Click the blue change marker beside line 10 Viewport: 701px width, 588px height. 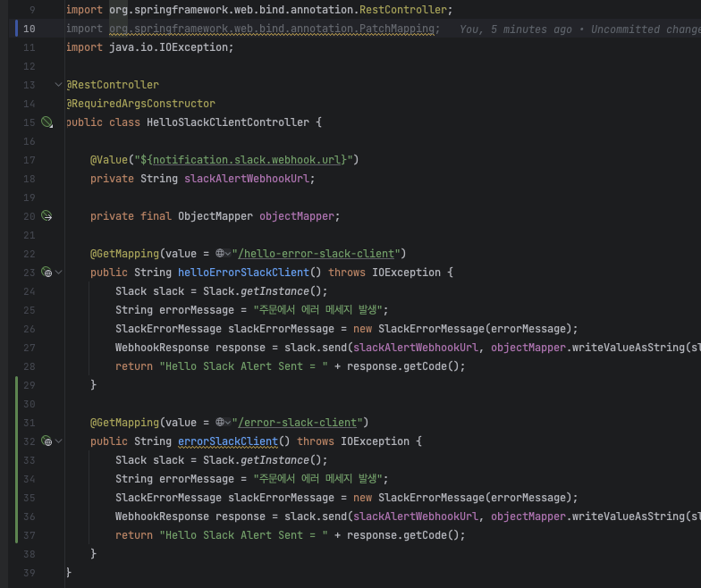tap(16, 29)
